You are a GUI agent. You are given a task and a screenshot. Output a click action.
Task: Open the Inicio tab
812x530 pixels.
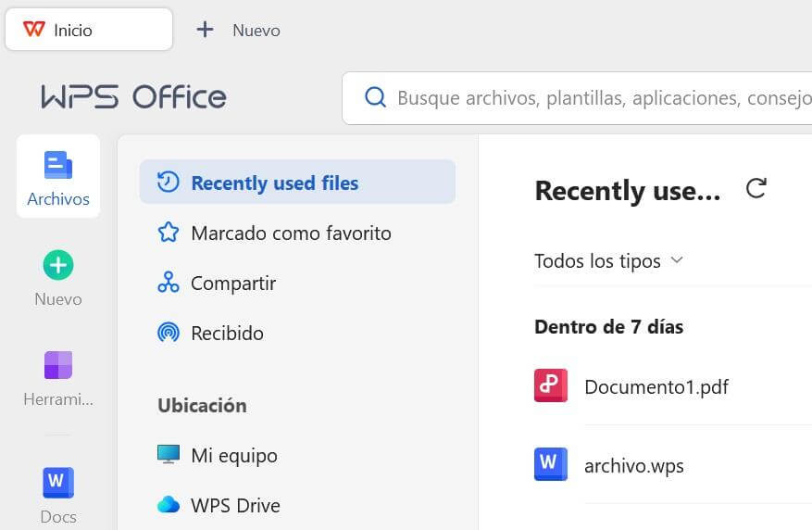(89, 30)
